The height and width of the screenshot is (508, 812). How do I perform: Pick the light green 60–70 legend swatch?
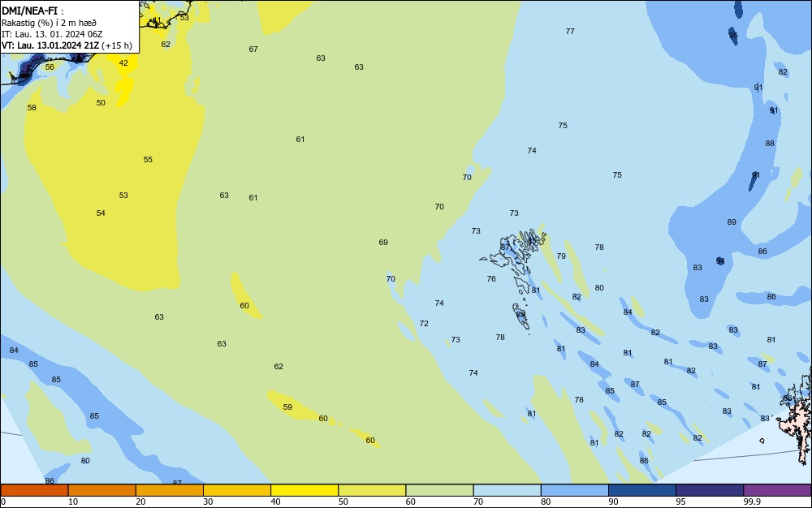[439, 490]
